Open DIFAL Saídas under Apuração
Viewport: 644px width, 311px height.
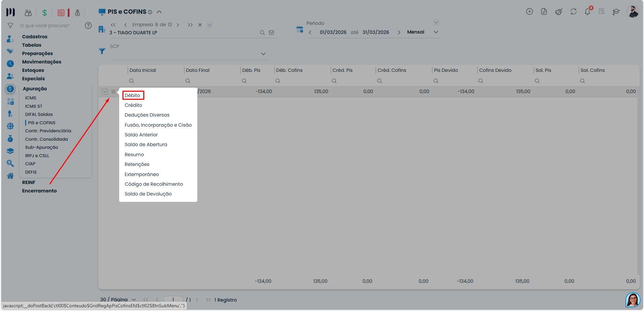coord(39,114)
